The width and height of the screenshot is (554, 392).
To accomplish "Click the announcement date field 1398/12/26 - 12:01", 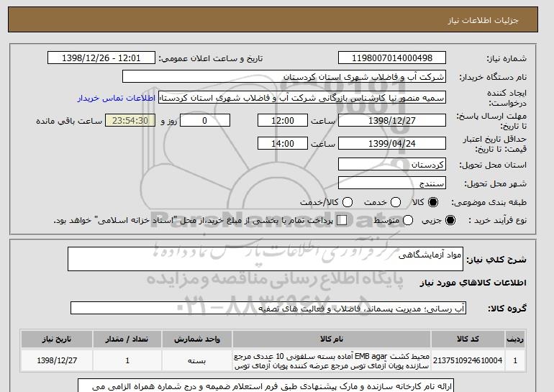I will click(x=101, y=58).
